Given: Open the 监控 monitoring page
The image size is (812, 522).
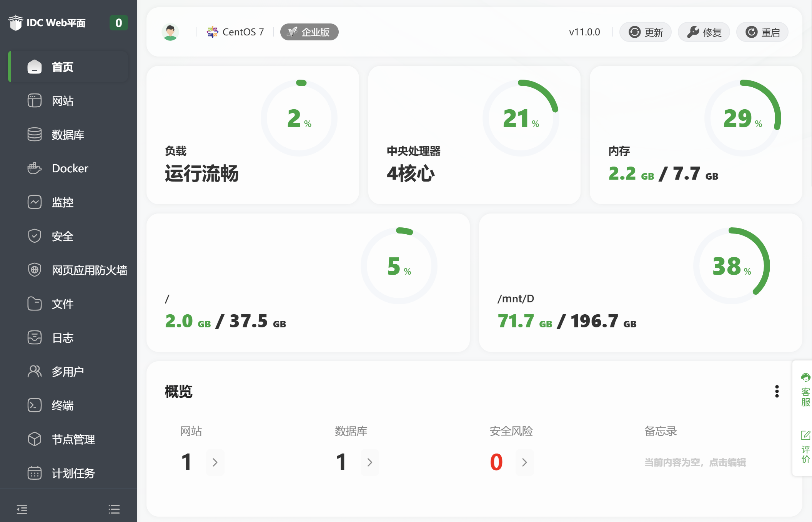Looking at the screenshot, I should [x=68, y=202].
